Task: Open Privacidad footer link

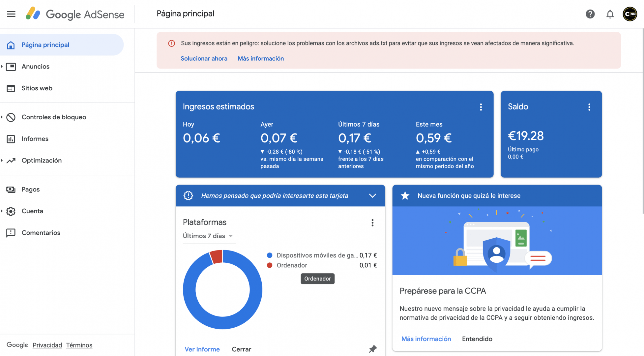Action: point(47,345)
